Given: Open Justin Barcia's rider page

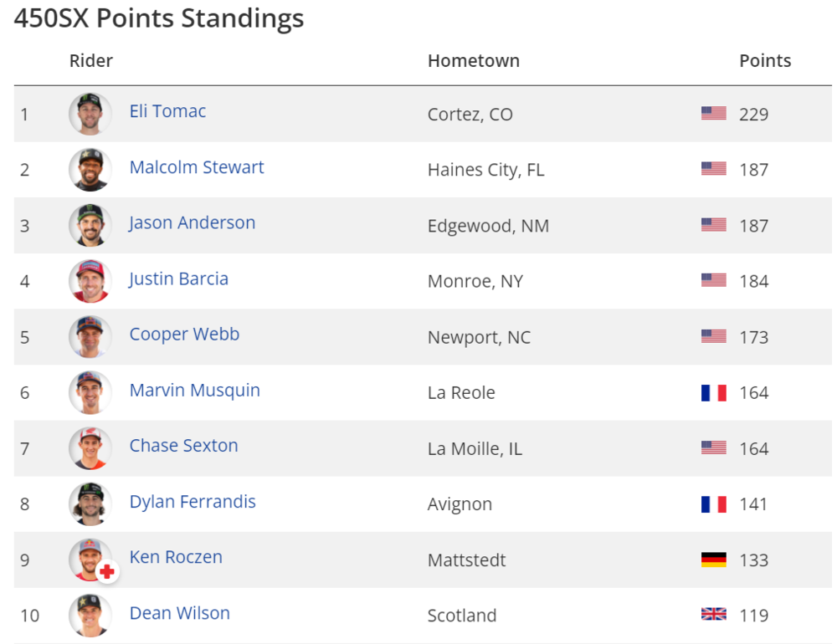Looking at the screenshot, I should (x=178, y=279).
